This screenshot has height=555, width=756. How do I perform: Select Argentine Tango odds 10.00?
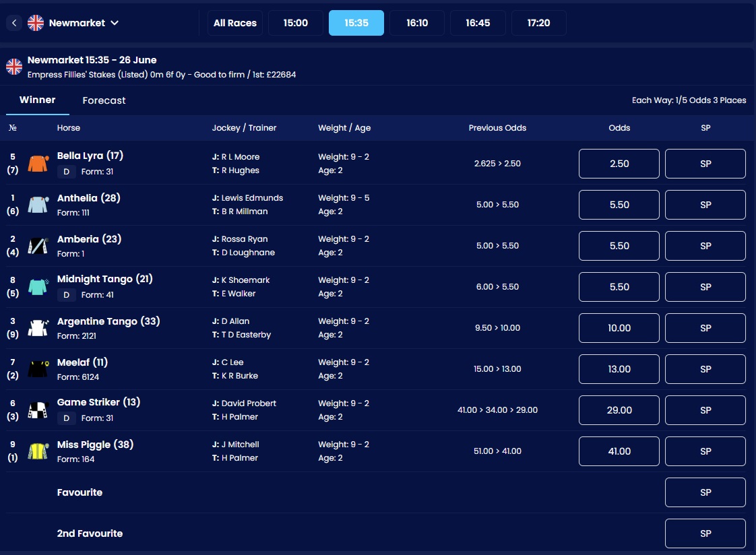619,328
